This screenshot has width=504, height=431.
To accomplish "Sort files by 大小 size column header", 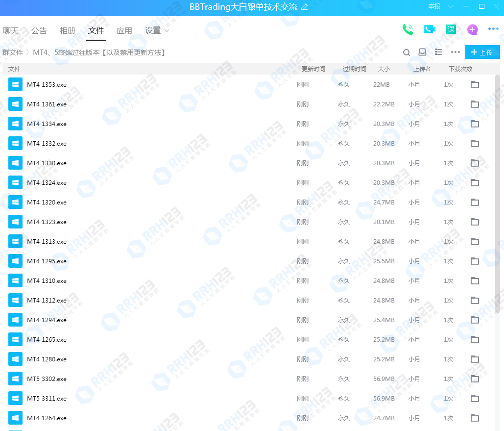I will click(384, 69).
